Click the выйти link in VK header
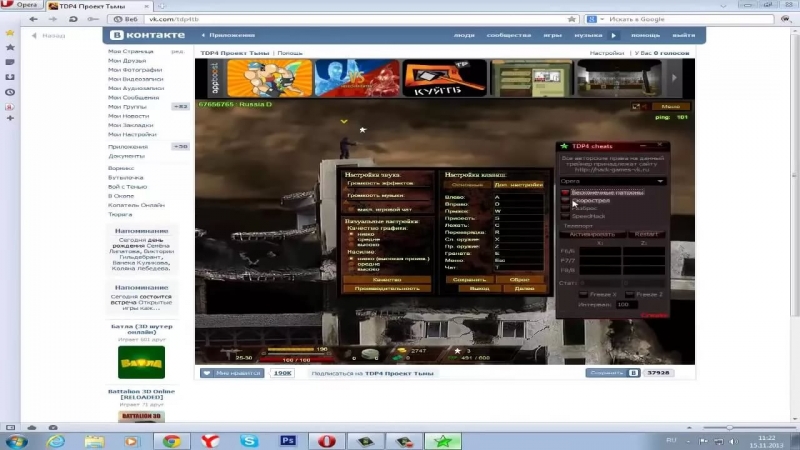Screen dimensions: 800x450 [684, 35]
